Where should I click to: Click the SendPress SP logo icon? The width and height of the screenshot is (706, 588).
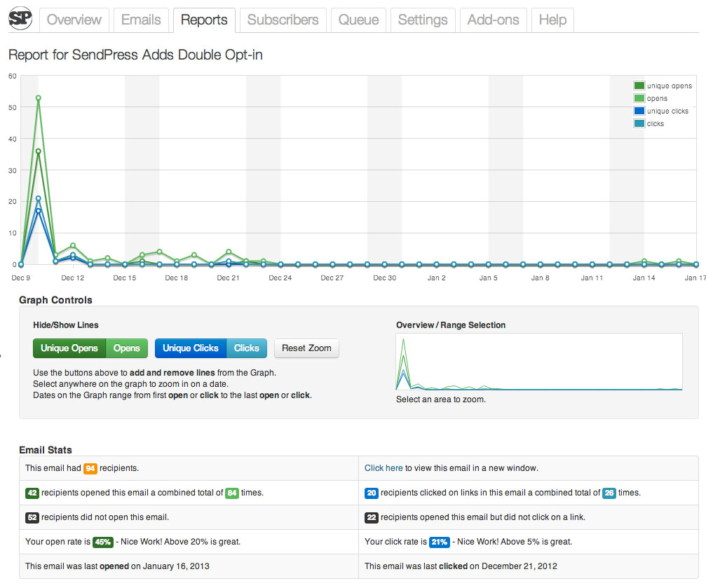click(x=20, y=19)
